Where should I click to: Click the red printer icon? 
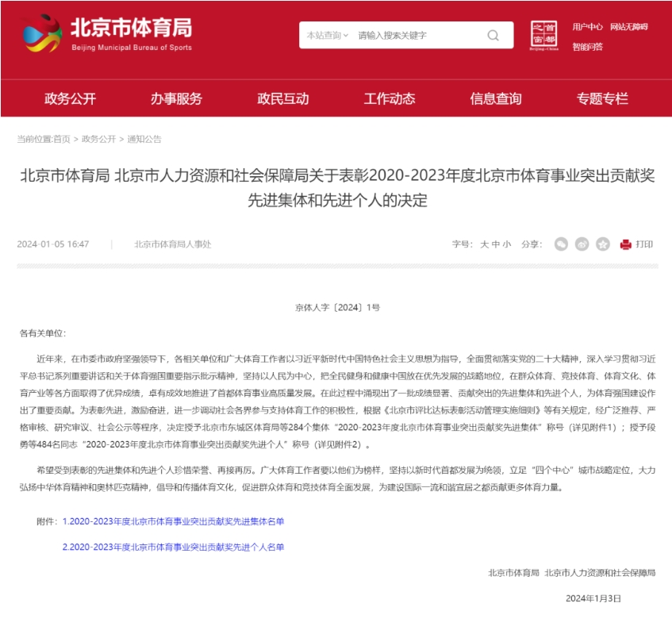626,244
